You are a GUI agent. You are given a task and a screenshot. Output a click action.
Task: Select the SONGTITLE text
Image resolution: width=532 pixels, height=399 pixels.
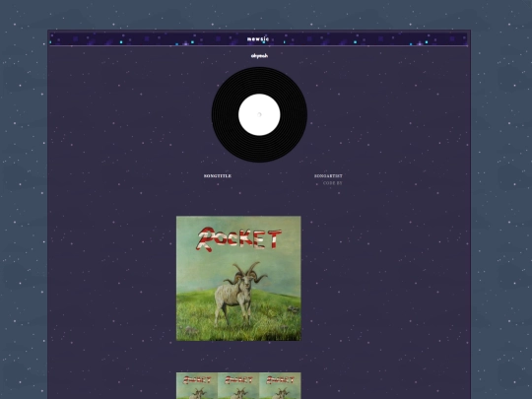[x=218, y=176]
